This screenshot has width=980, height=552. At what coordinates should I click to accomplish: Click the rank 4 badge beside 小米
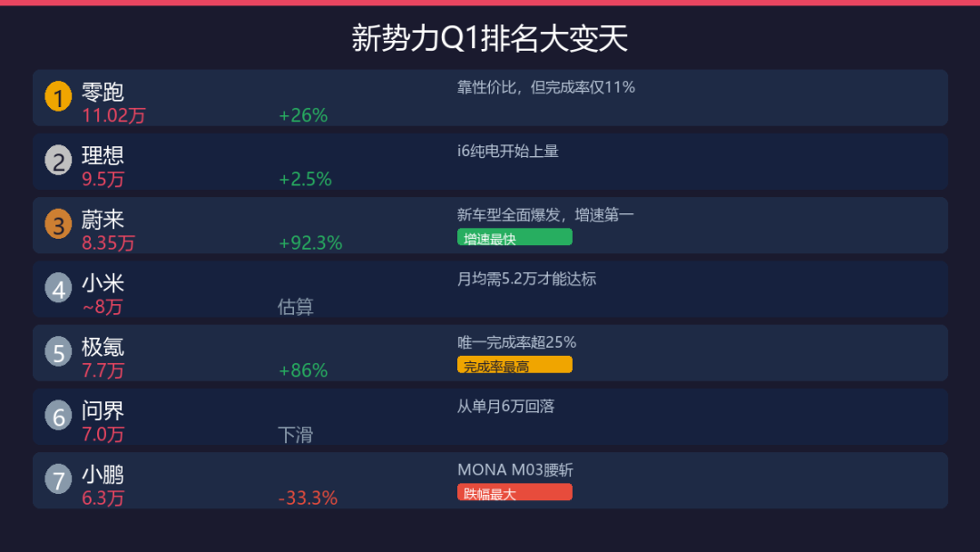(x=58, y=289)
